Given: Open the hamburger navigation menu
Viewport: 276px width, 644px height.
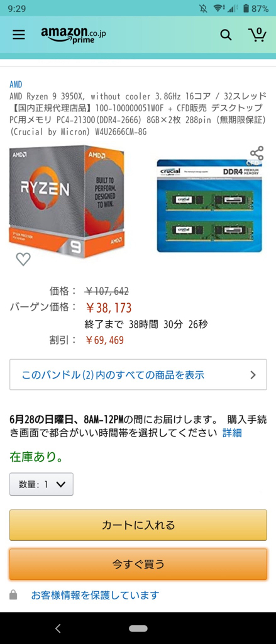Looking at the screenshot, I should [x=18, y=35].
